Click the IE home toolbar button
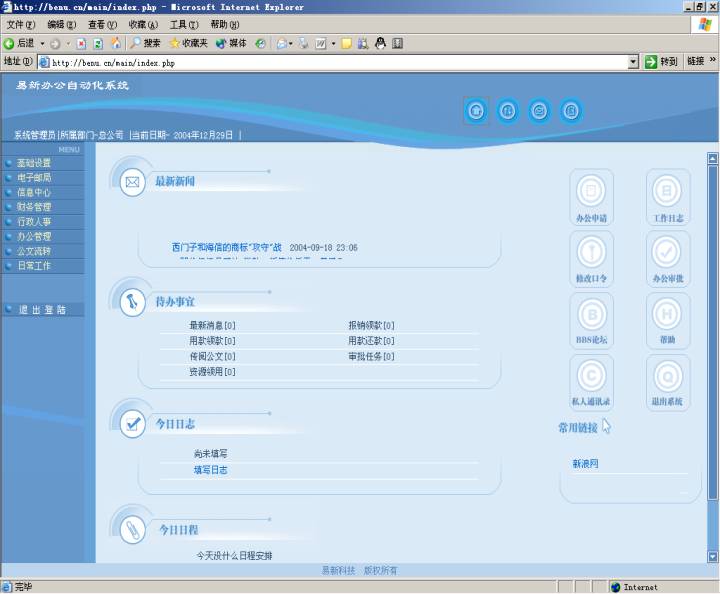Viewport: 720px width, 594px height. (x=116, y=43)
